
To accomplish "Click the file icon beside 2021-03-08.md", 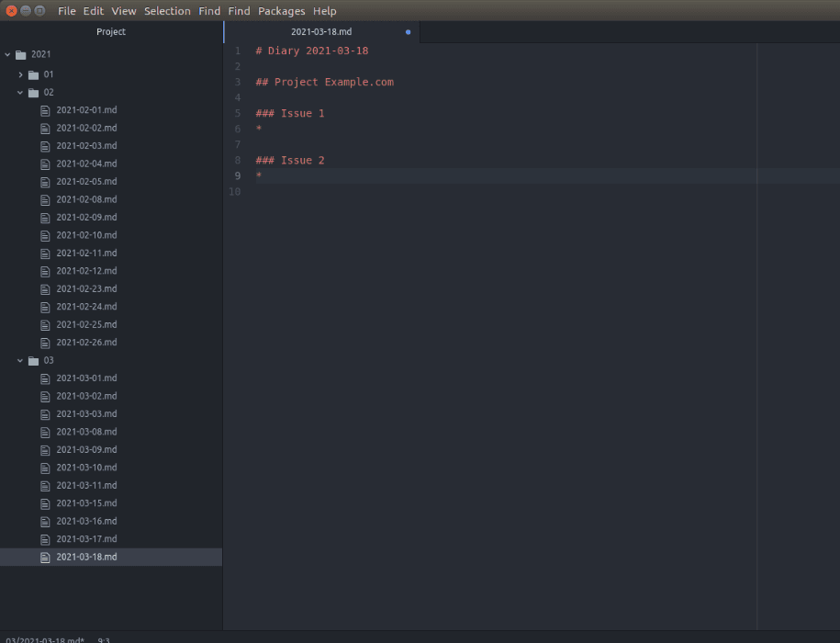I will click(x=45, y=432).
